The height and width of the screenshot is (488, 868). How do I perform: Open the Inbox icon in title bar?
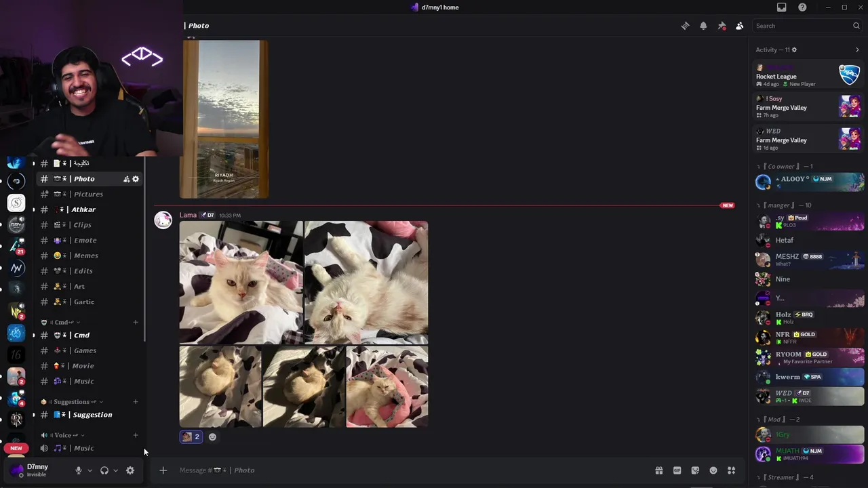[782, 7]
